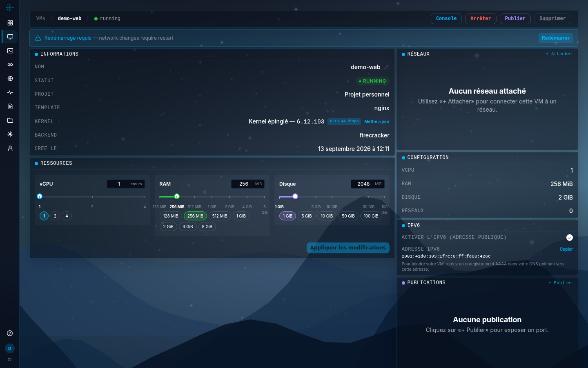Select 2 vCPU preset
This screenshot has height=368, width=588.
click(55, 216)
